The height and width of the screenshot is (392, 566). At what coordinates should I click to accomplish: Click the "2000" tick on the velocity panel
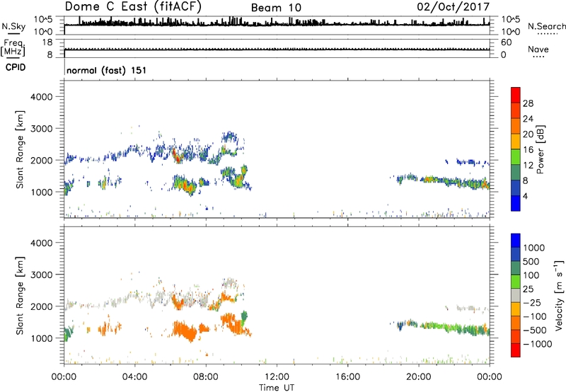pyautogui.click(x=41, y=306)
